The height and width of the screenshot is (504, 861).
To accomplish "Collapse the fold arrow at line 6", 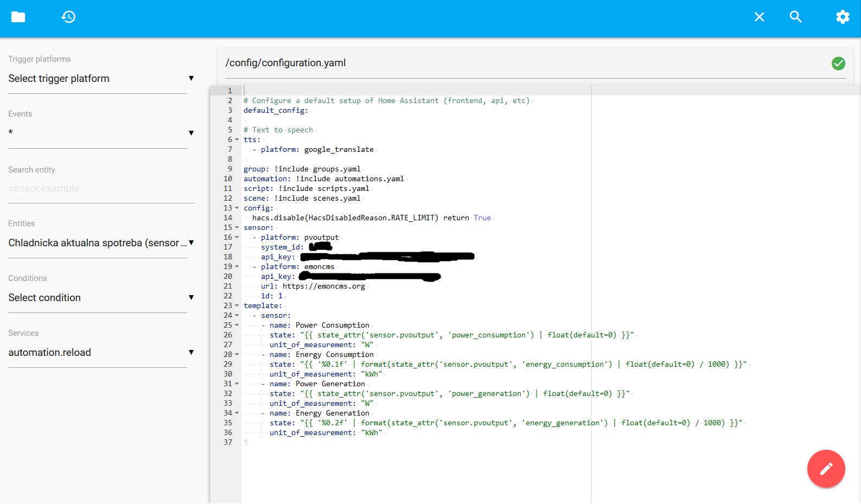I will click(237, 140).
